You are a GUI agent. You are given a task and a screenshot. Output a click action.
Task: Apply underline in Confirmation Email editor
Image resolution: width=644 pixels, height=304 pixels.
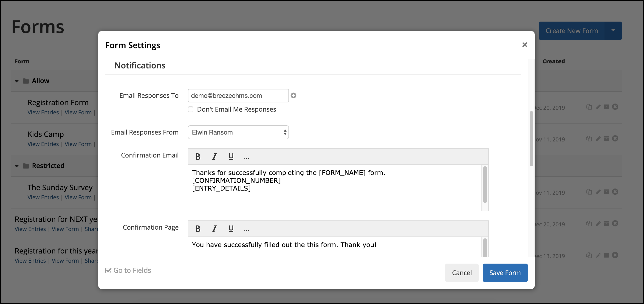click(231, 157)
